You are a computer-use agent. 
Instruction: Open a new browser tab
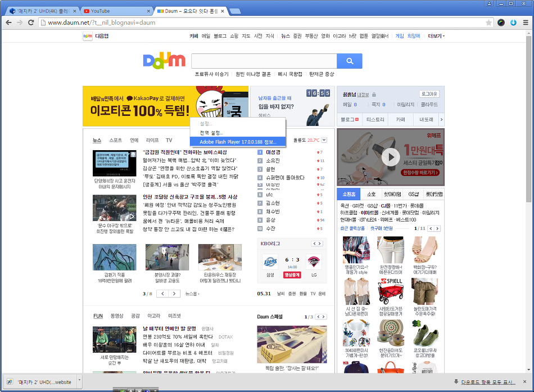235,11
